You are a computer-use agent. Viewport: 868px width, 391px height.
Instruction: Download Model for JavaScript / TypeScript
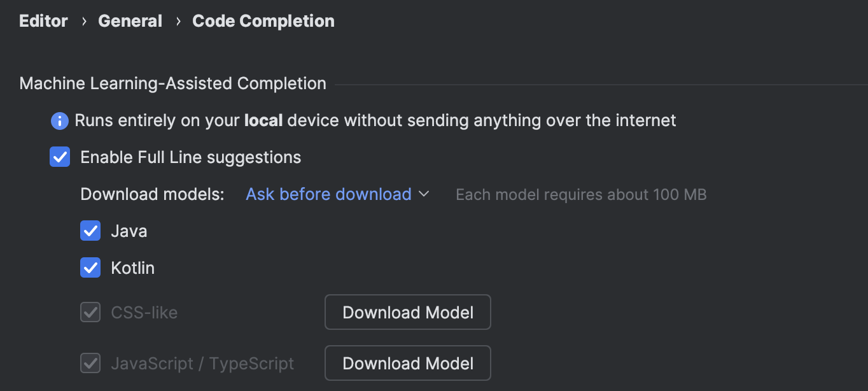pos(408,363)
